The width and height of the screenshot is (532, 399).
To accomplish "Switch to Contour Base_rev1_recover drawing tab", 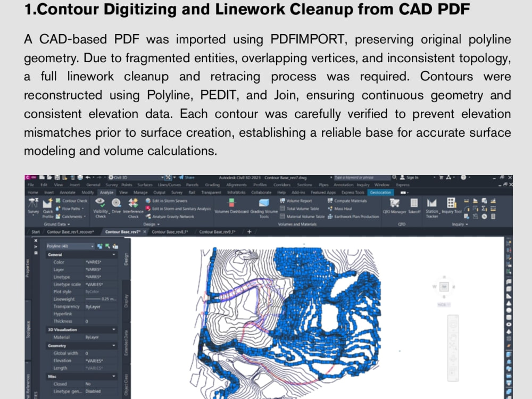I will coord(70,232).
